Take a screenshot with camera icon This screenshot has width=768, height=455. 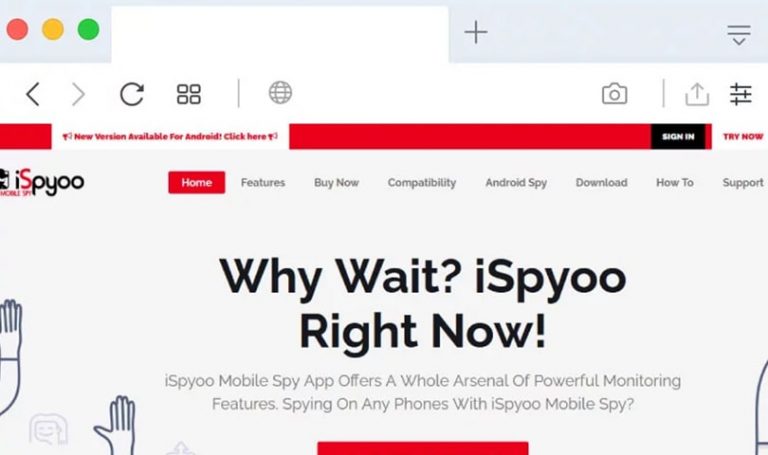pyautogui.click(x=614, y=94)
